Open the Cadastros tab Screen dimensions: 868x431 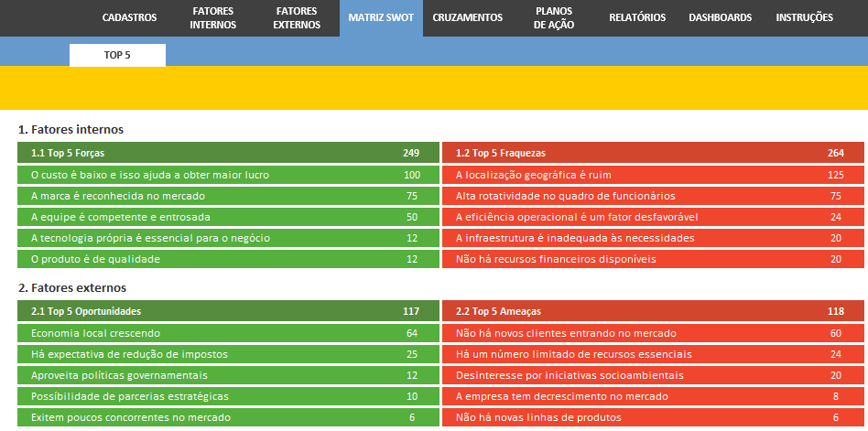click(x=129, y=17)
